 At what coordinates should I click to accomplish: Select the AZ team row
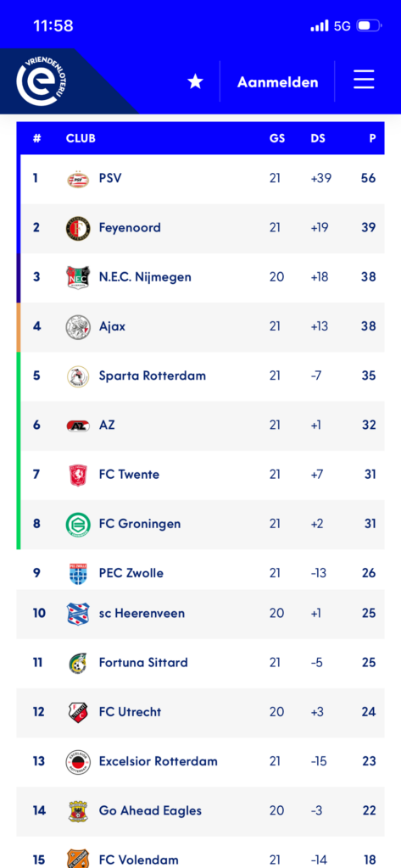coord(202,426)
